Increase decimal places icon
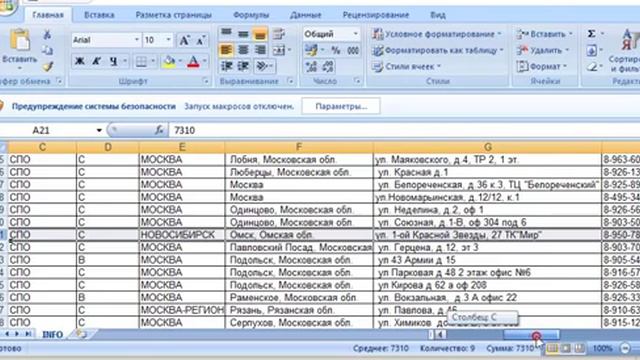This screenshot has width=640, height=360. (x=311, y=66)
